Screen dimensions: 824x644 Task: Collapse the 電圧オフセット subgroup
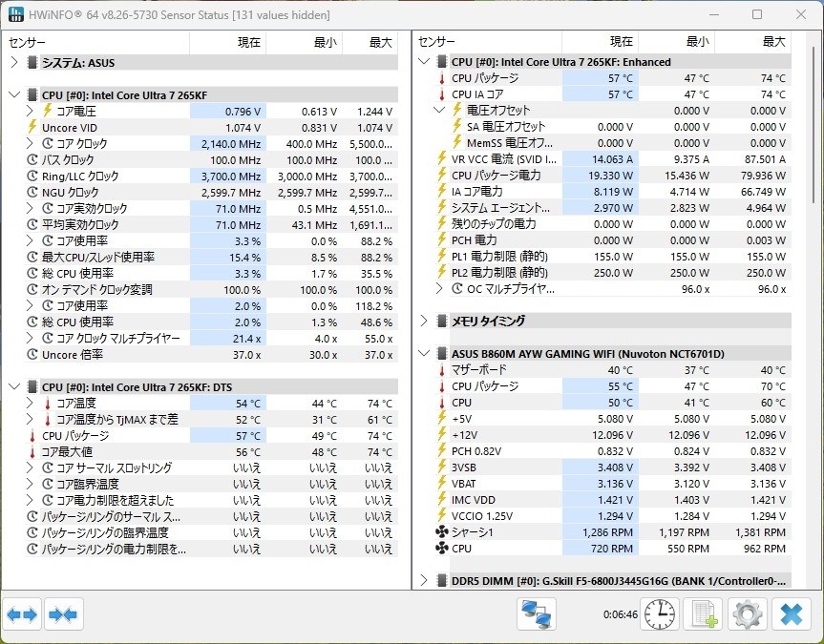click(x=439, y=111)
